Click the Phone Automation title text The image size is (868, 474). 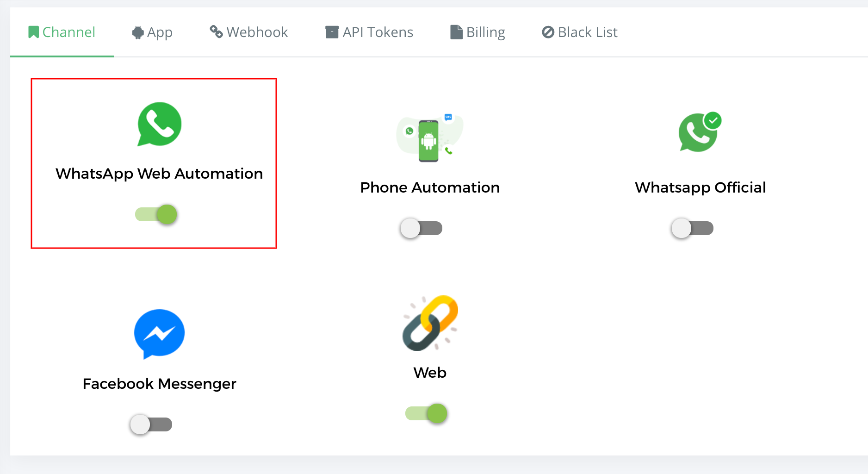pos(430,187)
